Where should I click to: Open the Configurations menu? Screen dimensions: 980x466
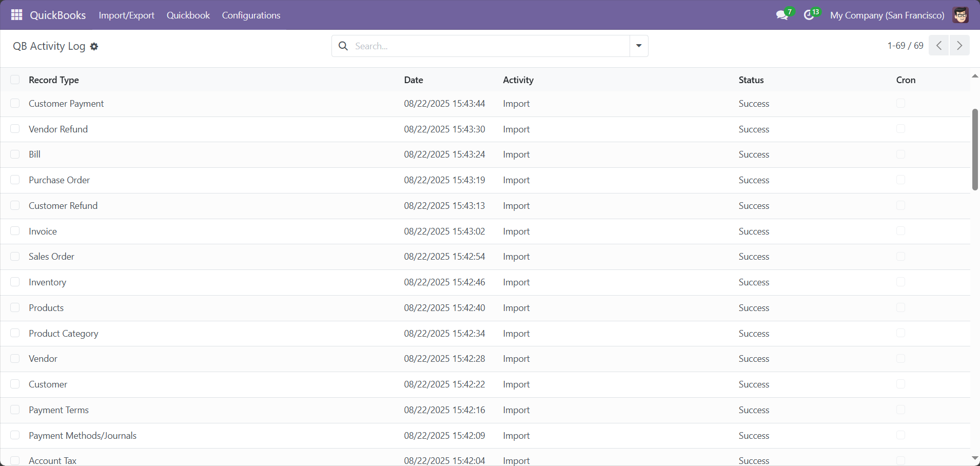251,15
